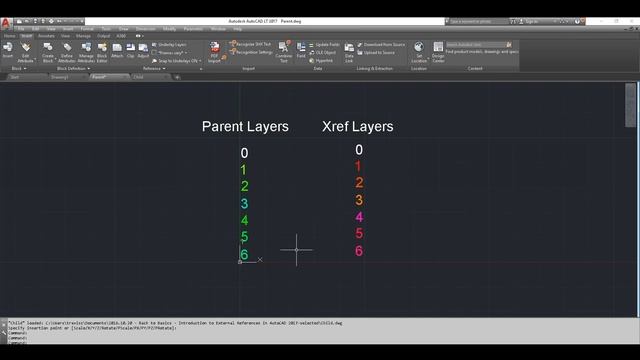Click the Combine Text tool

pyautogui.click(x=284, y=52)
